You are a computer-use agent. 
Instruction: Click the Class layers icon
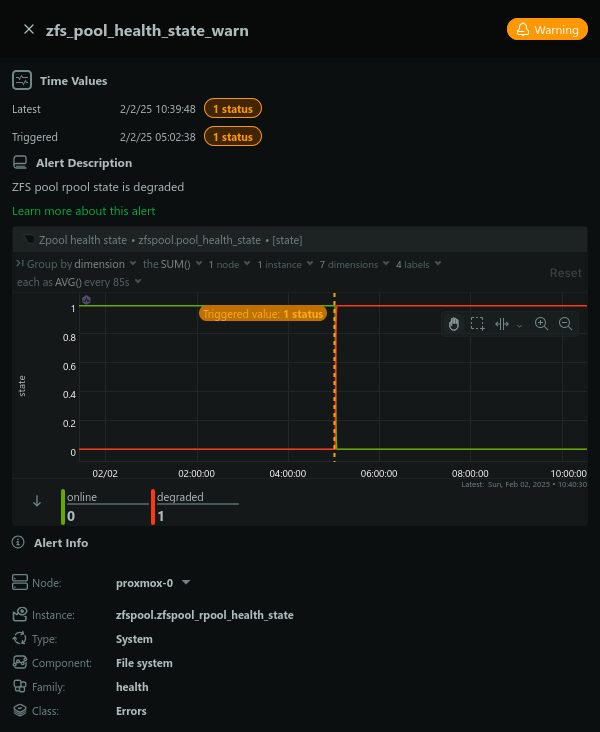20,710
